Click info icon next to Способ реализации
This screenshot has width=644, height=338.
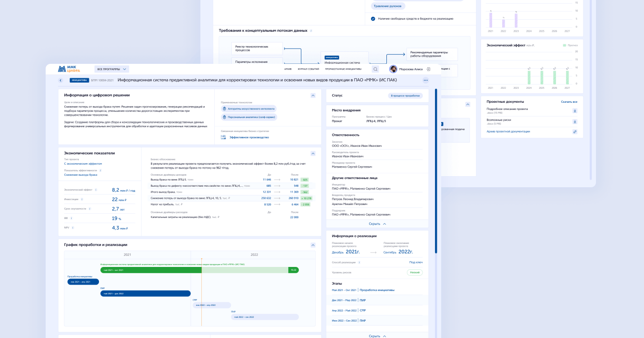click(x=359, y=262)
